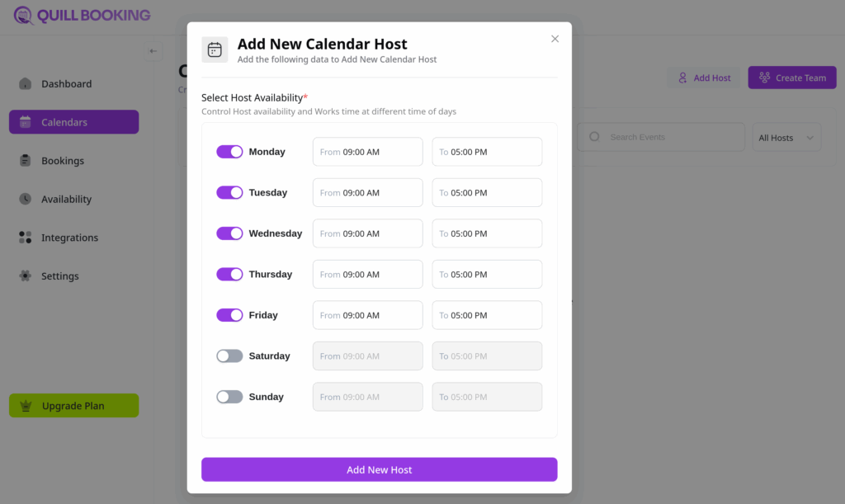The height and width of the screenshot is (504, 845).
Task: Click the crown icon on Upgrade Plan
Action: pyautogui.click(x=26, y=406)
